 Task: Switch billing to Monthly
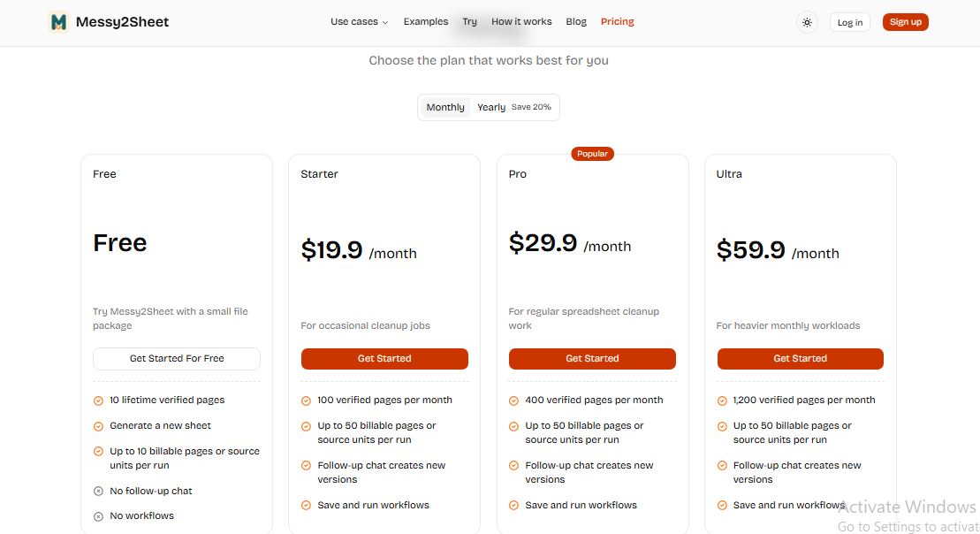445,108
